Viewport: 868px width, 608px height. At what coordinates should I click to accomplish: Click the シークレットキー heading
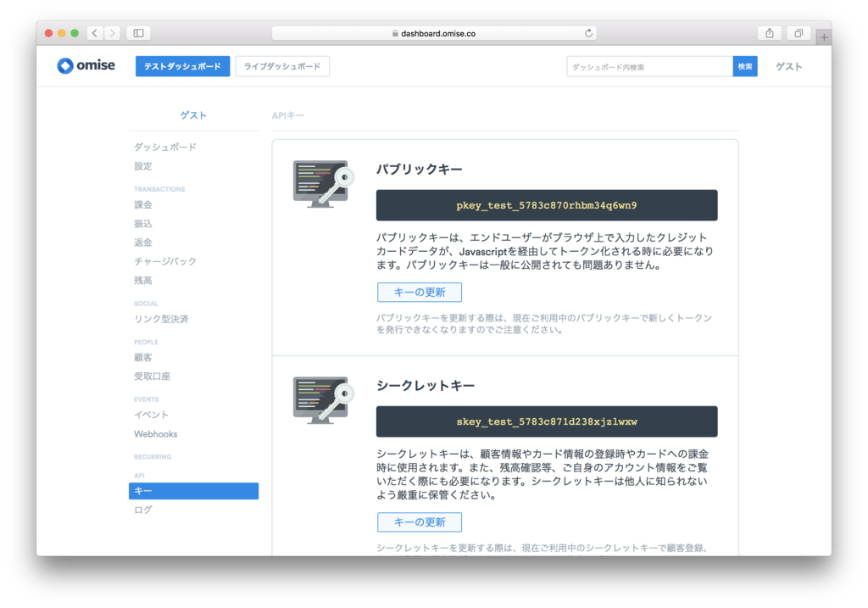(426, 385)
